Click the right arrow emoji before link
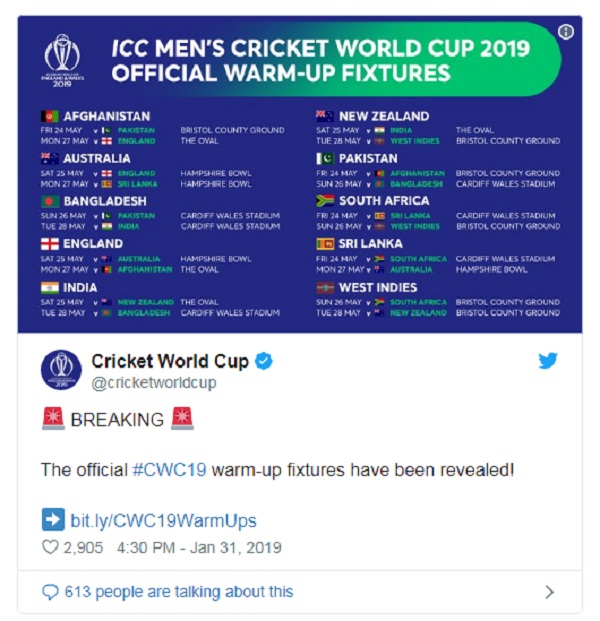 tap(53, 519)
